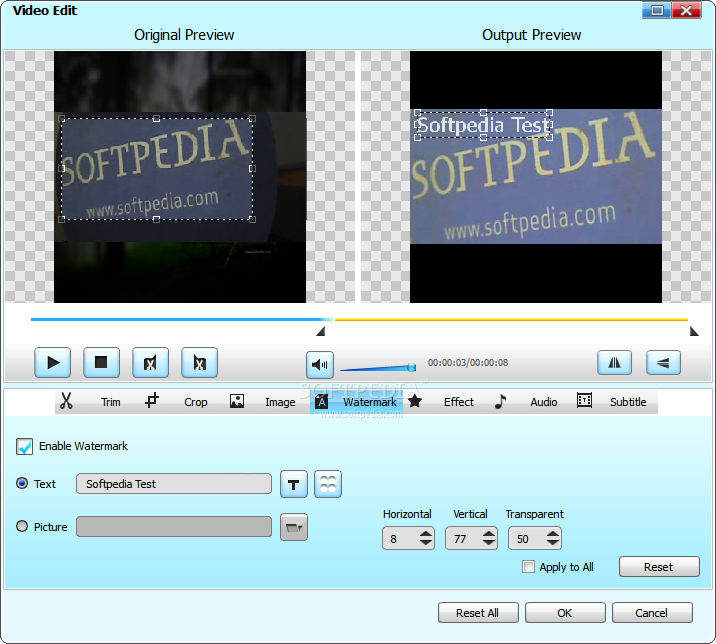Set trim start point with scissors-left icon

pyautogui.click(x=150, y=363)
